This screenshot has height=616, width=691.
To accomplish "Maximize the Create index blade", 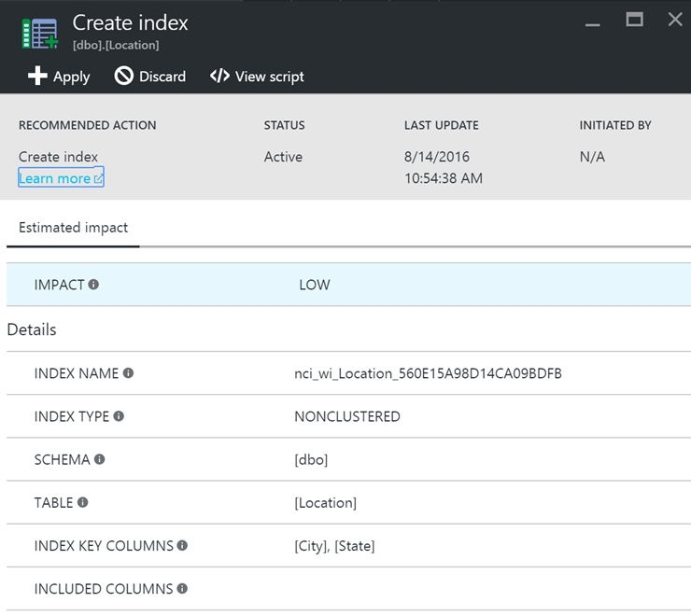I will pyautogui.click(x=635, y=20).
